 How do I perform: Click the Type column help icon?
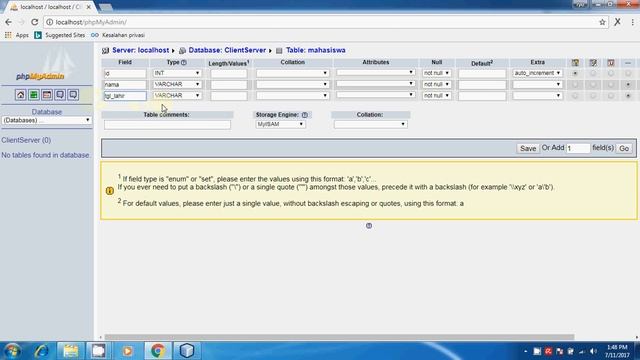(x=184, y=62)
